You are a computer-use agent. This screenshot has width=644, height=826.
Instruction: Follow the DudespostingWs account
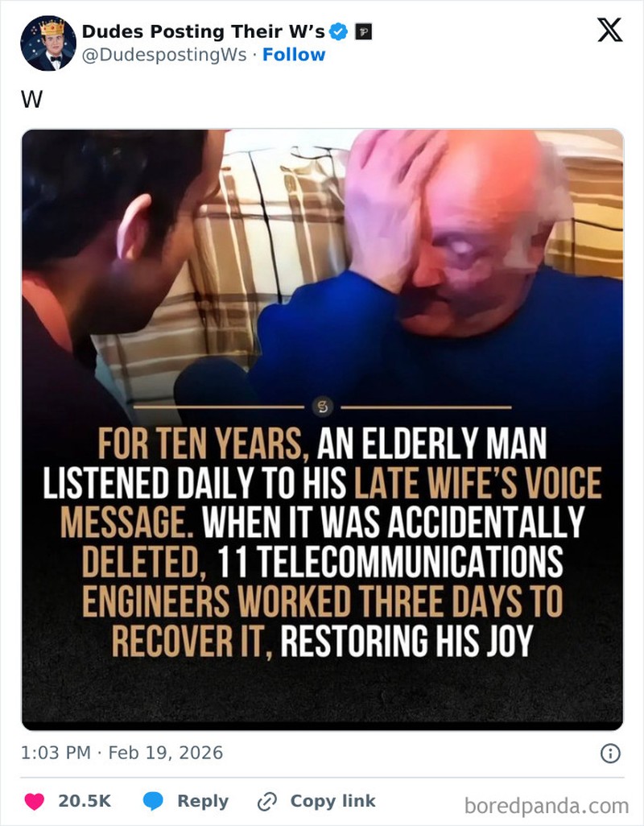294,54
